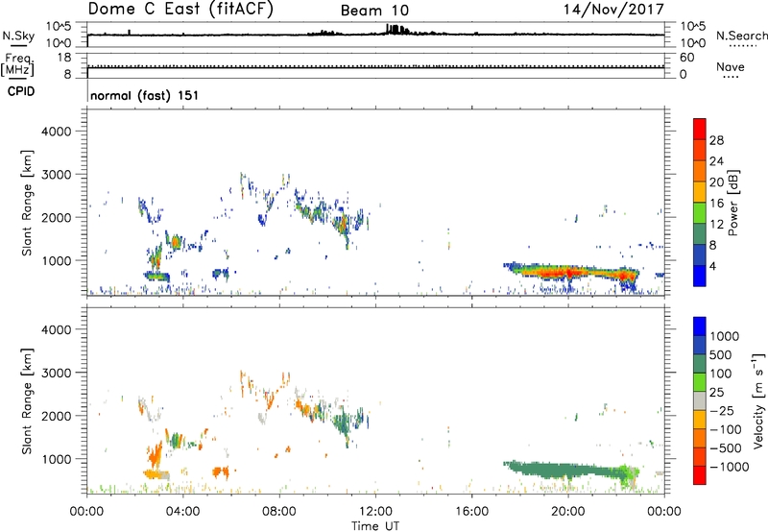Image resolution: width=768 pixels, height=532 pixels.
Task: Click the '04:00' time tick label
Action: click(183, 512)
